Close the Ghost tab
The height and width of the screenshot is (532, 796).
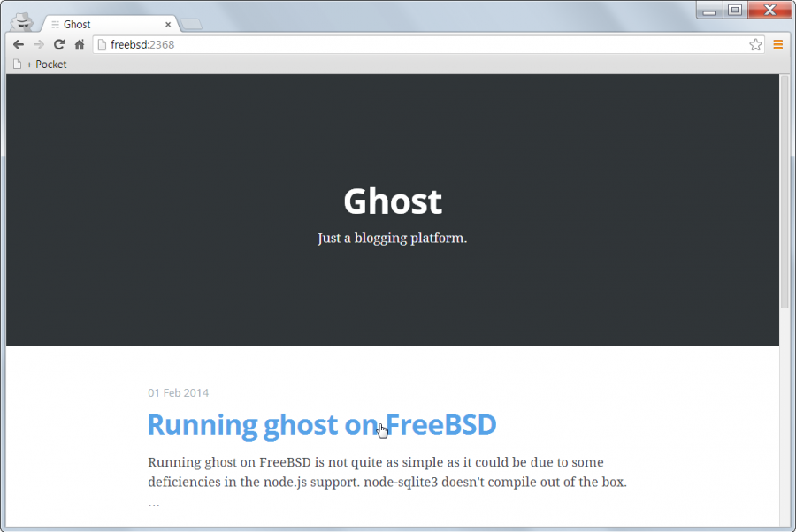coord(167,24)
